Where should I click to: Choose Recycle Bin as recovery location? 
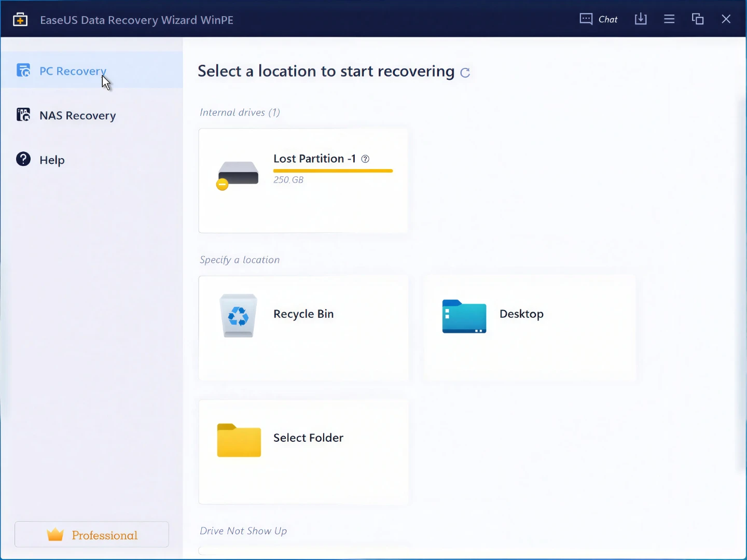click(303, 328)
